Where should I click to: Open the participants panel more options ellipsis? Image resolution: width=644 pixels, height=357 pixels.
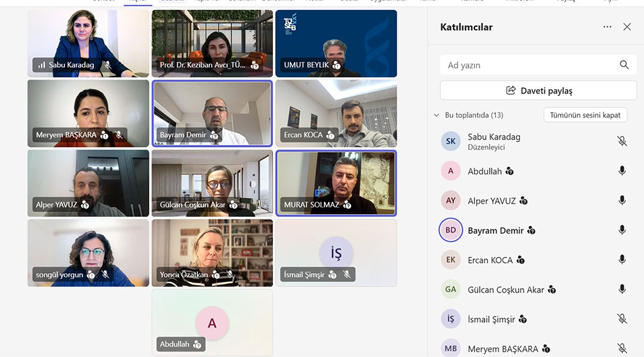(x=607, y=27)
